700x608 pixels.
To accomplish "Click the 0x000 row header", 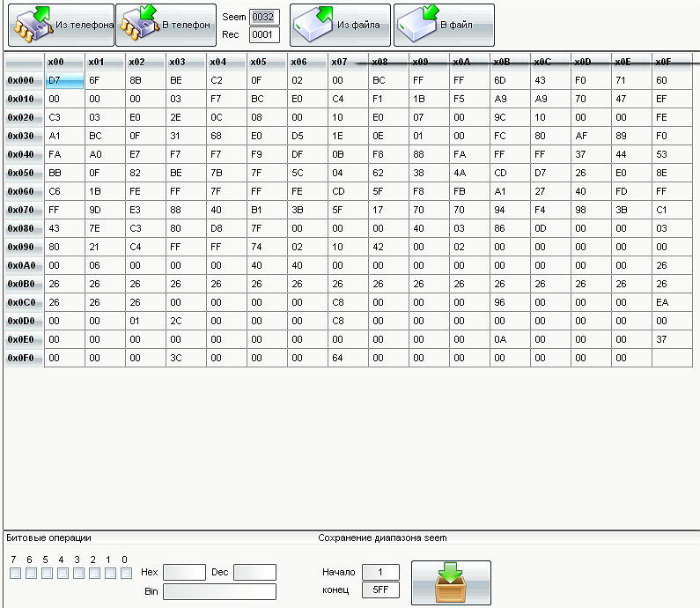I will click(24, 81).
